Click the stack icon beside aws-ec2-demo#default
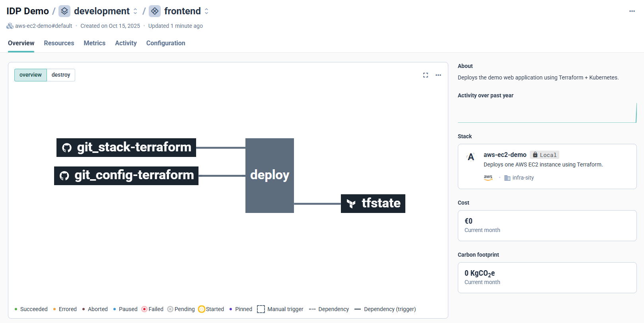Image resolution: width=644 pixels, height=323 pixels. [x=10, y=26]
